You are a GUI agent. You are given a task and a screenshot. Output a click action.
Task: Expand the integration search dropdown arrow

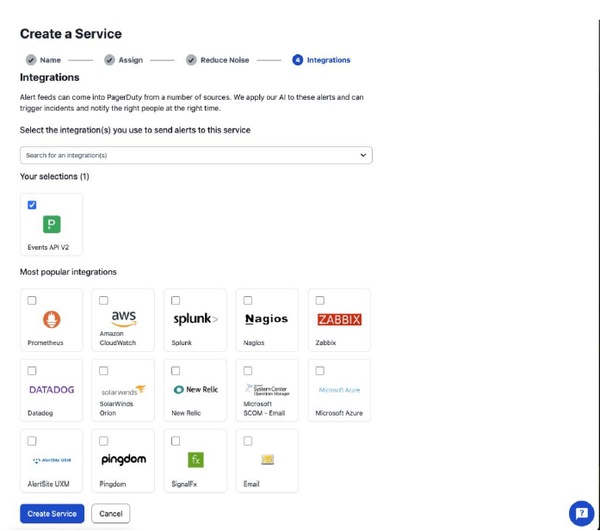(x=363, y=155)
